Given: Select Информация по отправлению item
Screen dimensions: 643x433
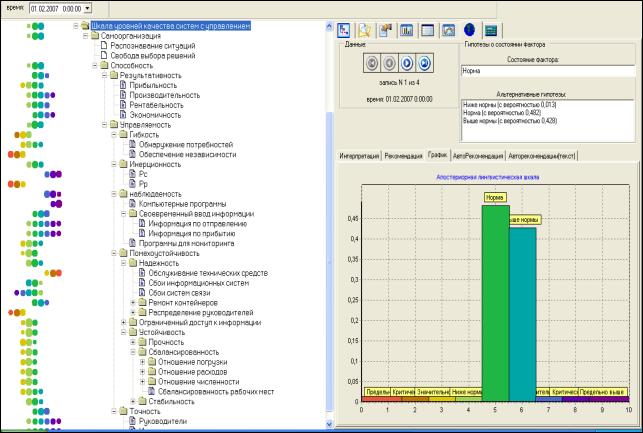Looking at the screenshot, I should (198, 223).
